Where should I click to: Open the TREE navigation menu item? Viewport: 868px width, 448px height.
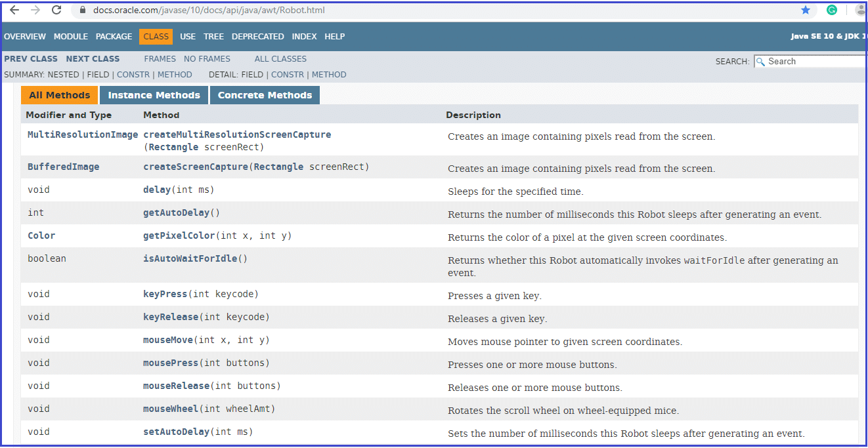pos(213,36)
